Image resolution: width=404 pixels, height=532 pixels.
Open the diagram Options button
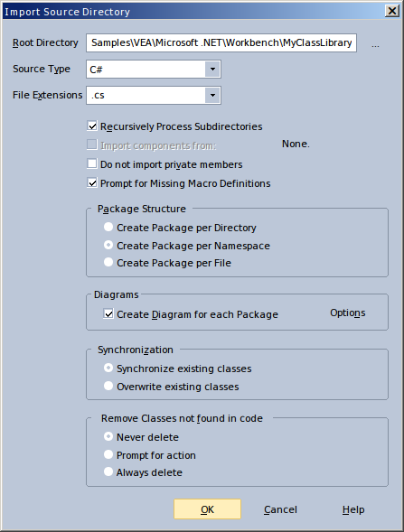[x=348, y=313]
